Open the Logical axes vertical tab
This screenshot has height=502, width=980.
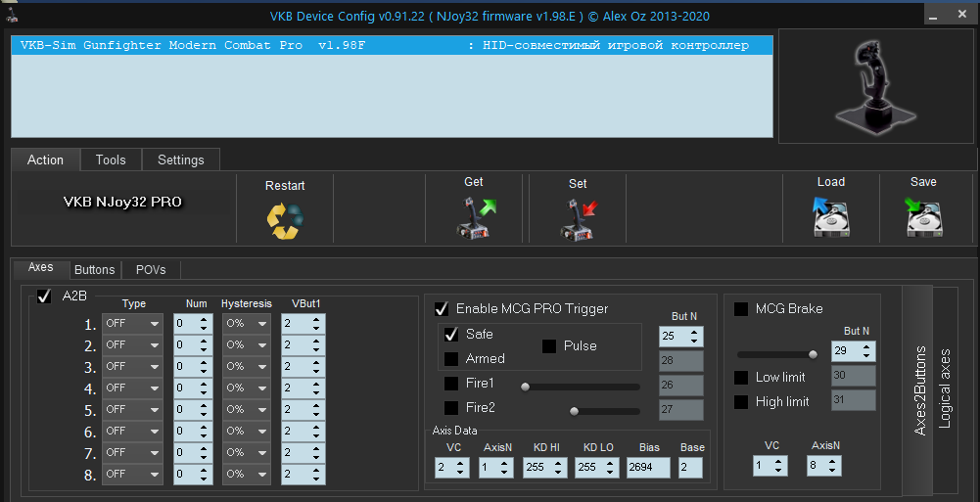click(945, 388)
